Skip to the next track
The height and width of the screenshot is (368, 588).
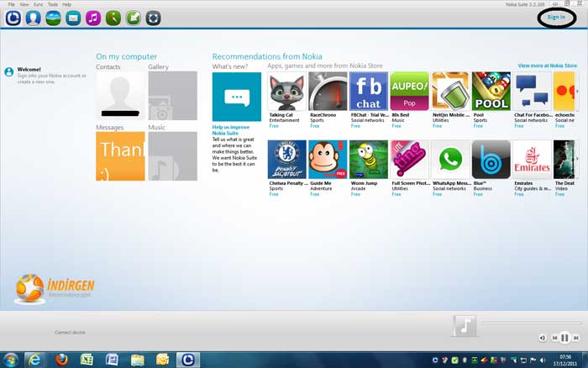tap(576, 338)
